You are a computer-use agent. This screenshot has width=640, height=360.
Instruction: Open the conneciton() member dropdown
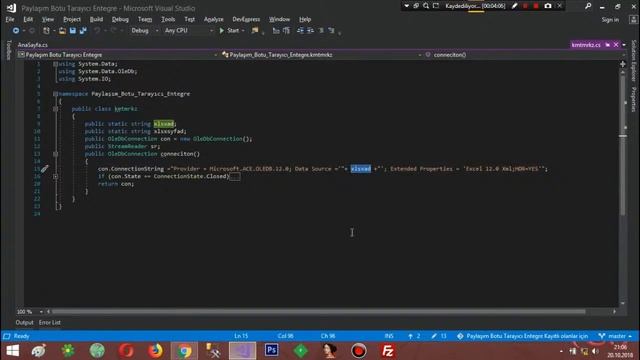click(524, 55)
